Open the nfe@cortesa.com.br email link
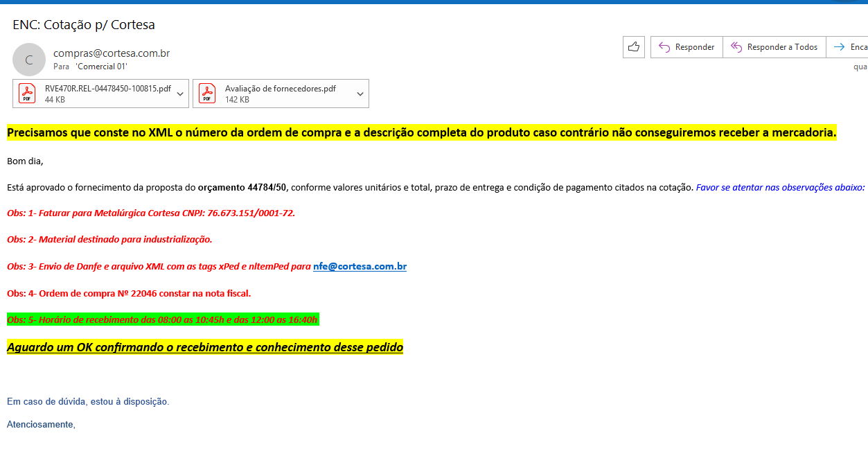The image size is (868, 449). click(x=360, y=266)
